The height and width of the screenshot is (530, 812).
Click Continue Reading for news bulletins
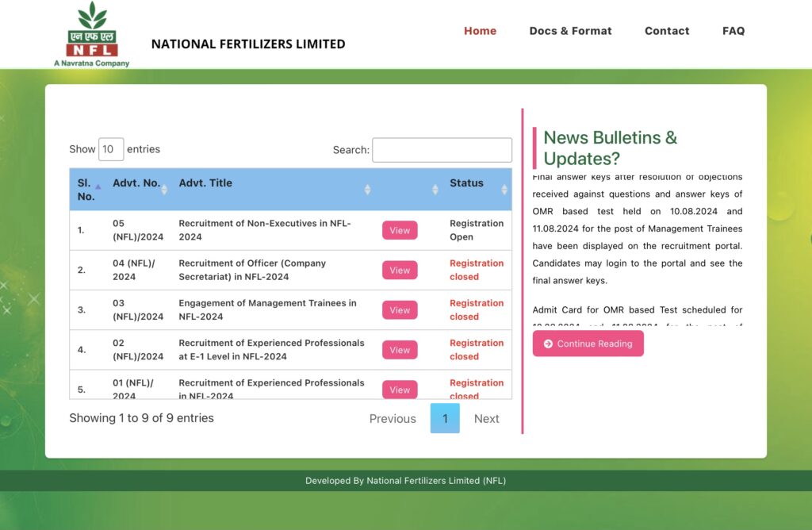point(588,344)
